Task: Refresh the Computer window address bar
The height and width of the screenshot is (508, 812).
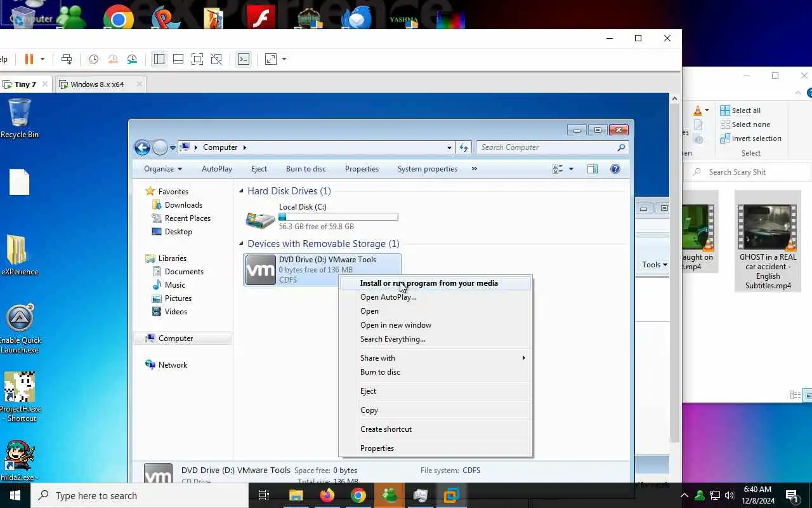Action: 464,147
